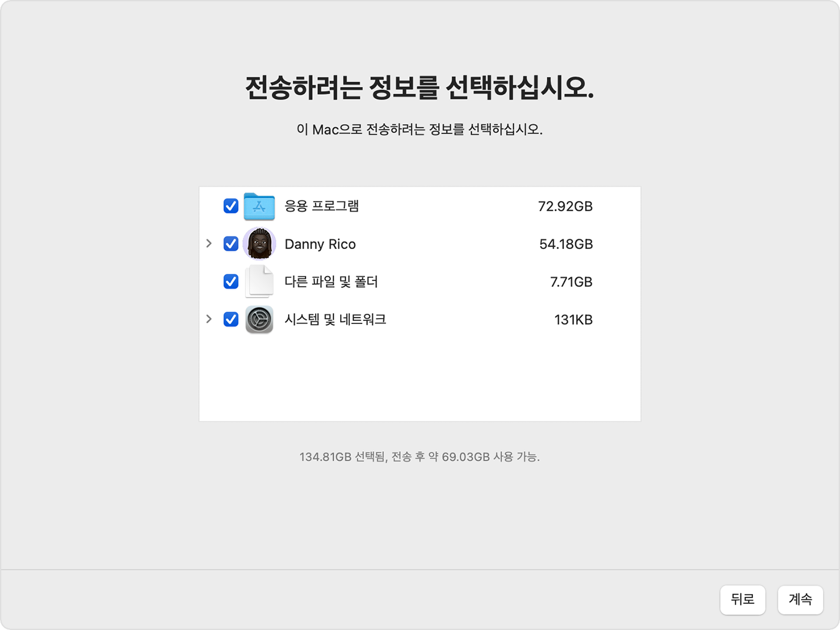The image size is (840, 630).
Task: Uncheck the Danny Rico user account checkbox
Action: pyautogui.click(x=230, y=244)
